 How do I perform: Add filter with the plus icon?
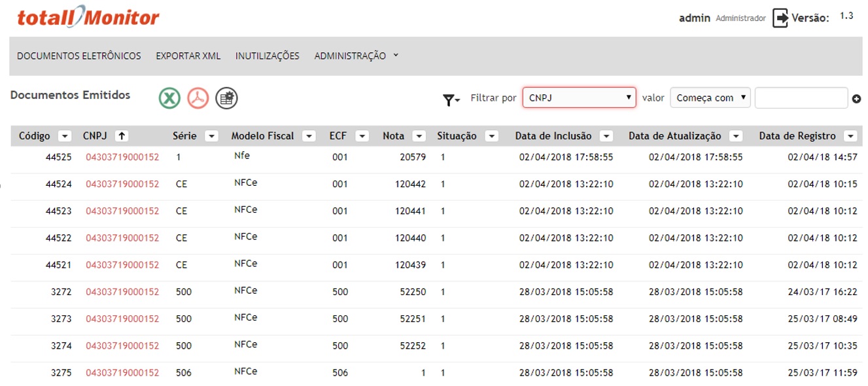click(x=856, y=99)
